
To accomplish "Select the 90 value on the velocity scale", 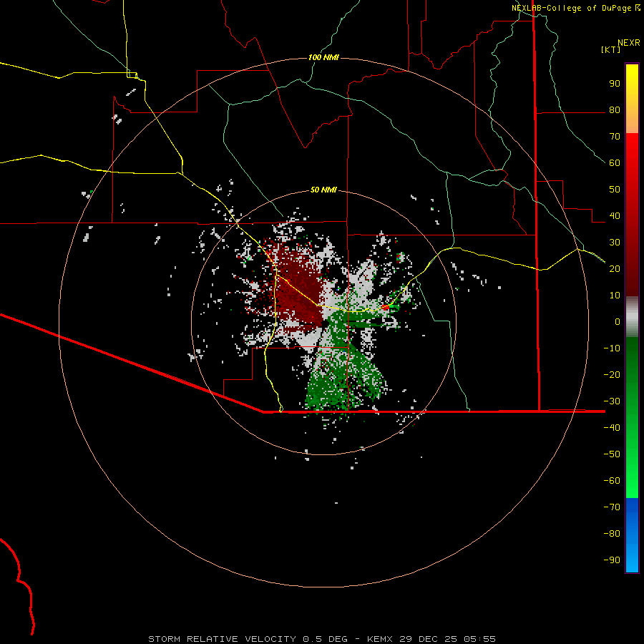I will click(615, 84).
